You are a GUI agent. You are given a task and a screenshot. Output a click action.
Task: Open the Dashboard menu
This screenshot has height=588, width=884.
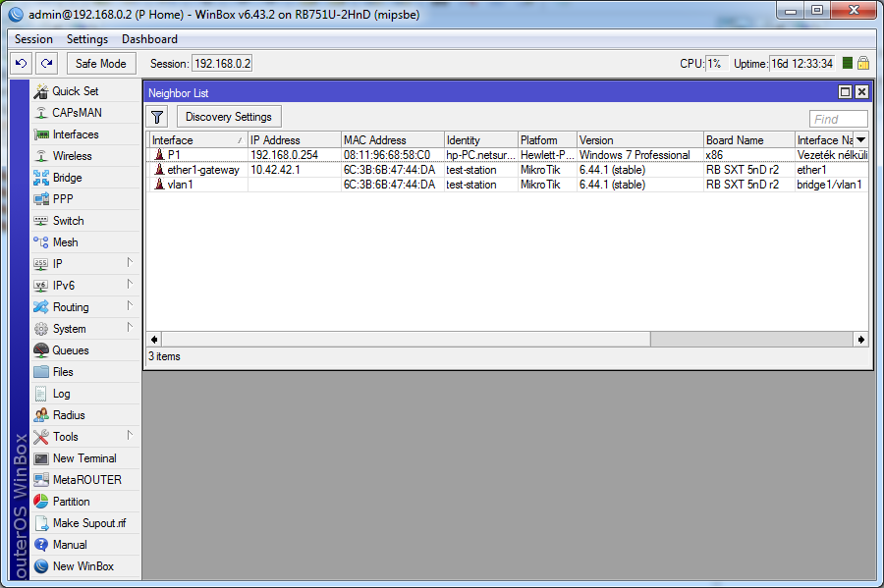click(x=149, y=39)
